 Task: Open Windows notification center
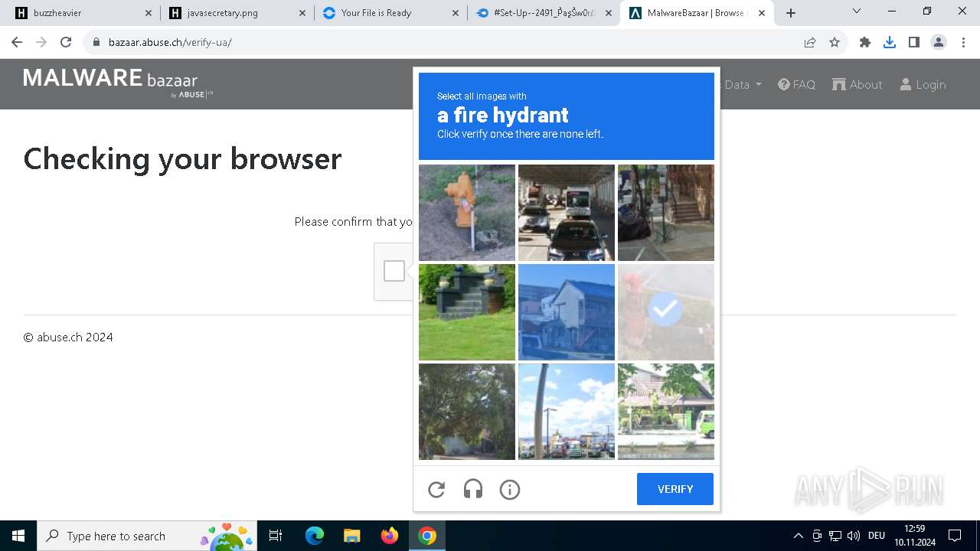click(x=955, y=536)
